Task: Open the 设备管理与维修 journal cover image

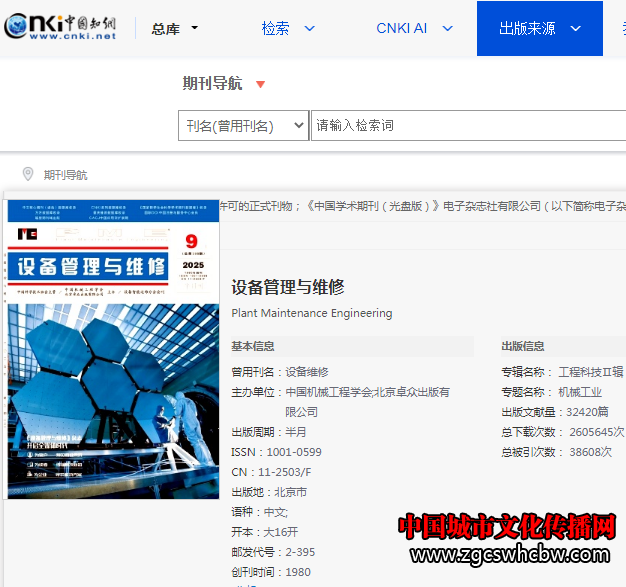Action: [x=113, y=348]
